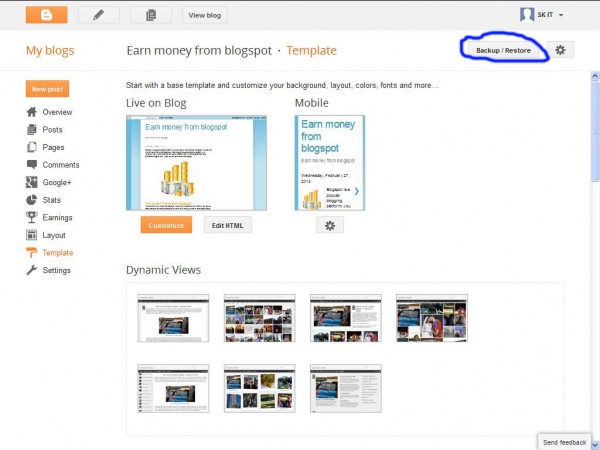Click the orange Blogger logo button

tap(47, 15)
